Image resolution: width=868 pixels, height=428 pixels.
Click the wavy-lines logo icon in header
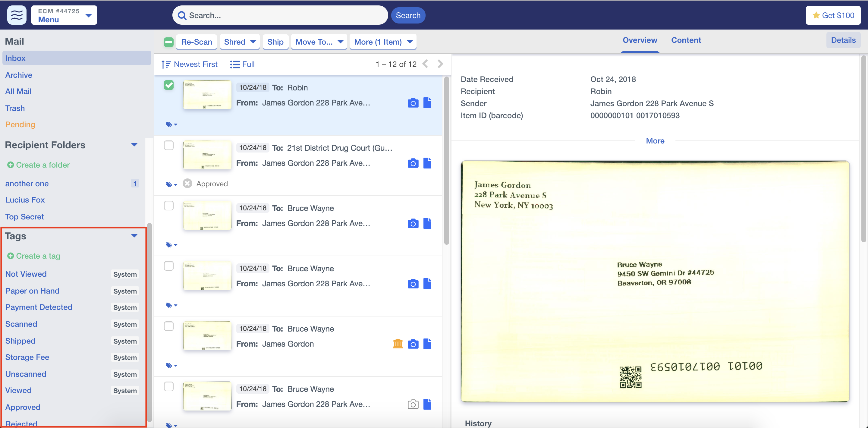click(17, 15)
